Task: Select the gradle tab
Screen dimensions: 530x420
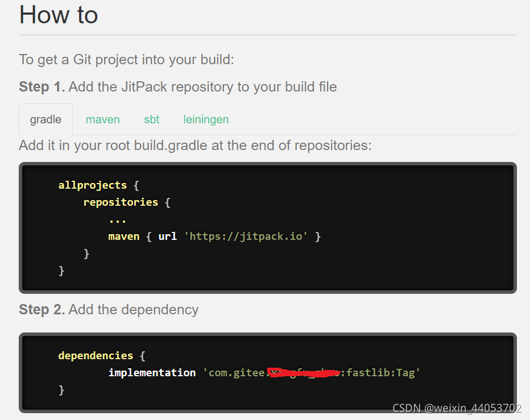Action: coord(45,119)
